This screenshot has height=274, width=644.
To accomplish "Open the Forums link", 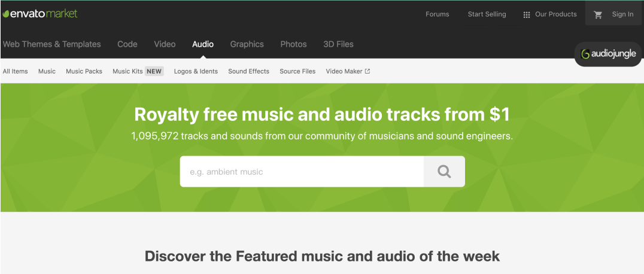I will [x=438, y=14].
